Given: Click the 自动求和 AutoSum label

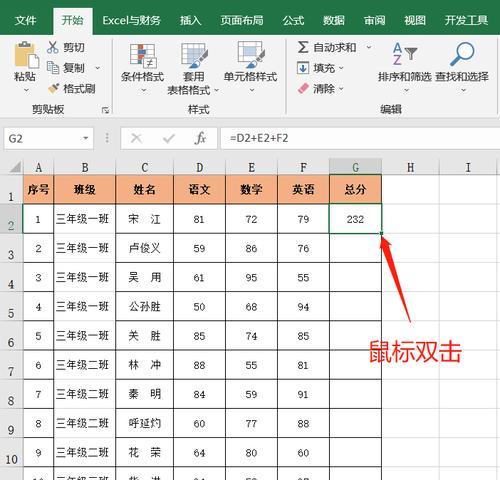Looking at the screenshot, I should 335,47.
